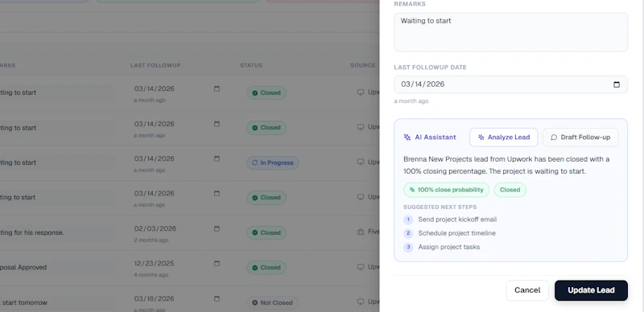
Task: Click the Closed badge in AI Assistant panel
Action: coord(510,190)
